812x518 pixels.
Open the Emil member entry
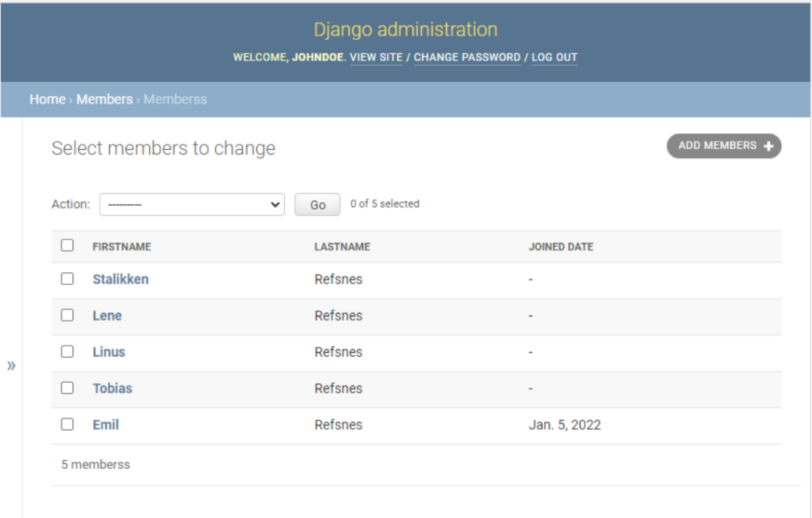106,425
